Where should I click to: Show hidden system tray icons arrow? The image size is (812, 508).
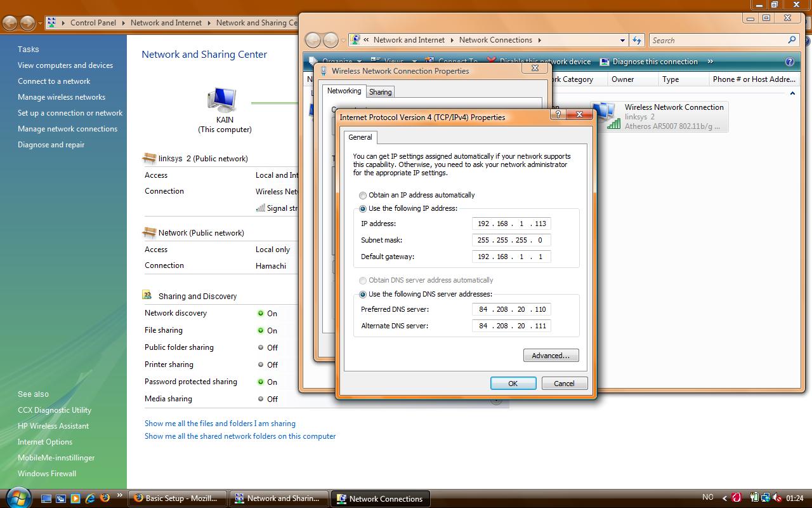(725, 498)
